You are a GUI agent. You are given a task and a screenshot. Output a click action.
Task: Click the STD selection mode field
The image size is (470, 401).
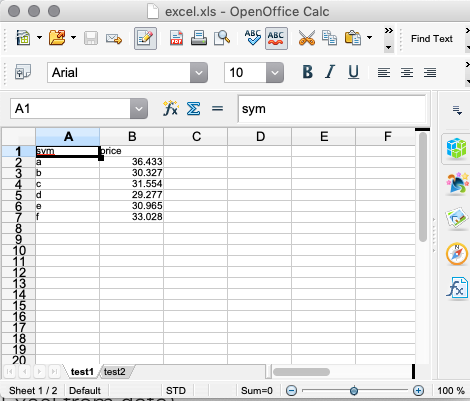[176, 391]
